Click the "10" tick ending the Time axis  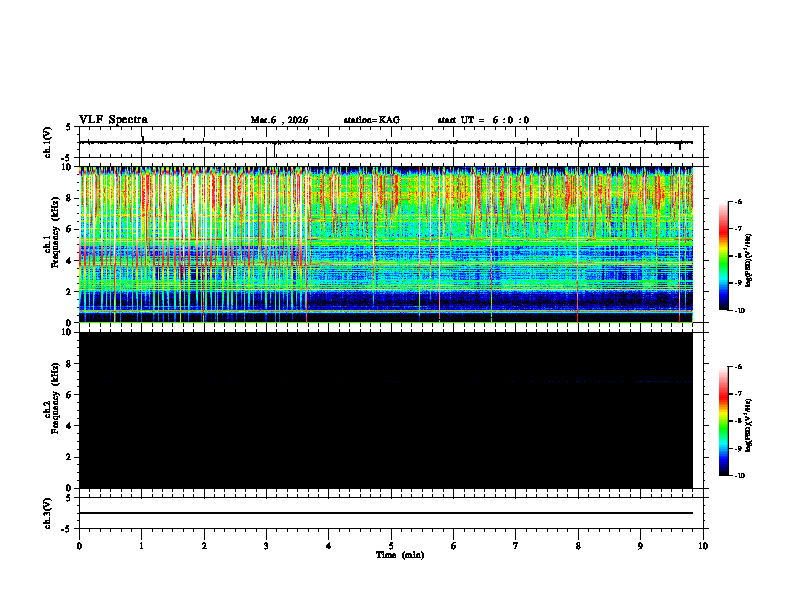pyautogui.click(x=703, y=546)
